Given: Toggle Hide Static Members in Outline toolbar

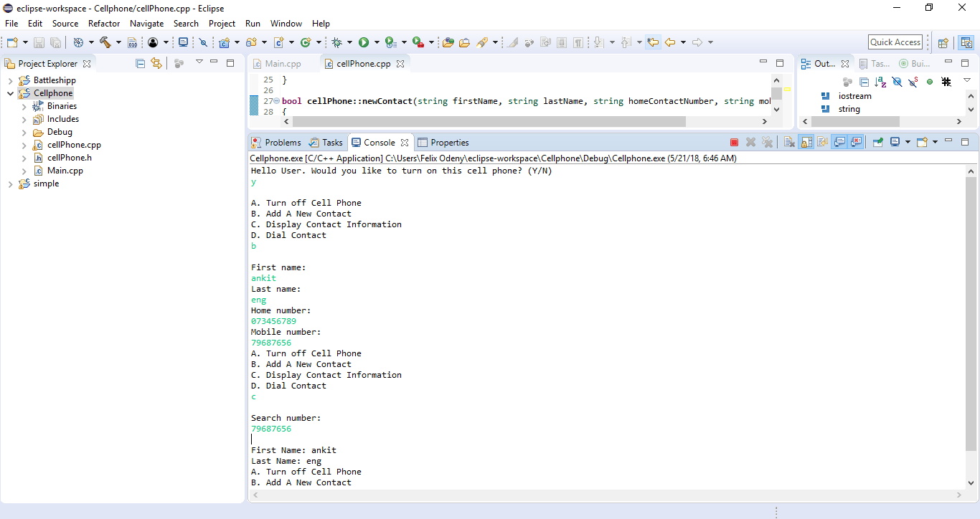Looking at the screenshot, I should coord(913,82).
